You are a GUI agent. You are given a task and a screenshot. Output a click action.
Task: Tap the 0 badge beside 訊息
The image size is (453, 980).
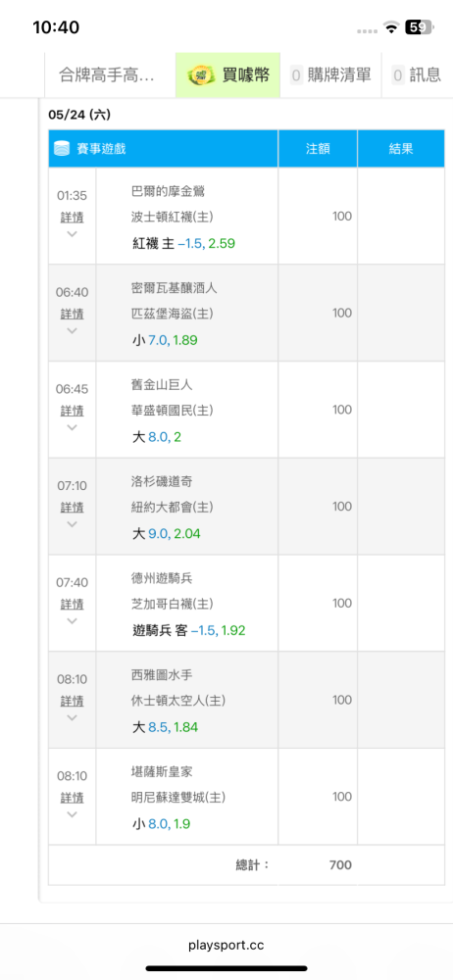(x=398, y=75)
